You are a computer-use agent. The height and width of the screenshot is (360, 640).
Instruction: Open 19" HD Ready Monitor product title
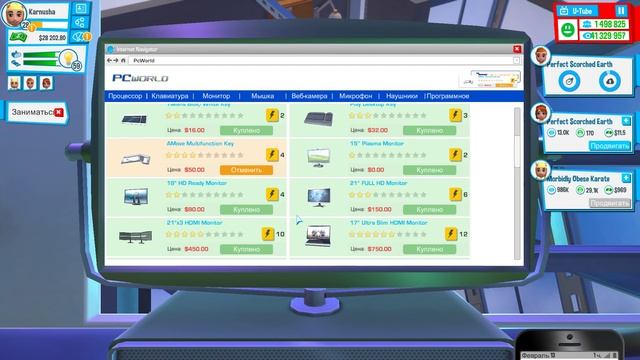click(x=196, y=183)
